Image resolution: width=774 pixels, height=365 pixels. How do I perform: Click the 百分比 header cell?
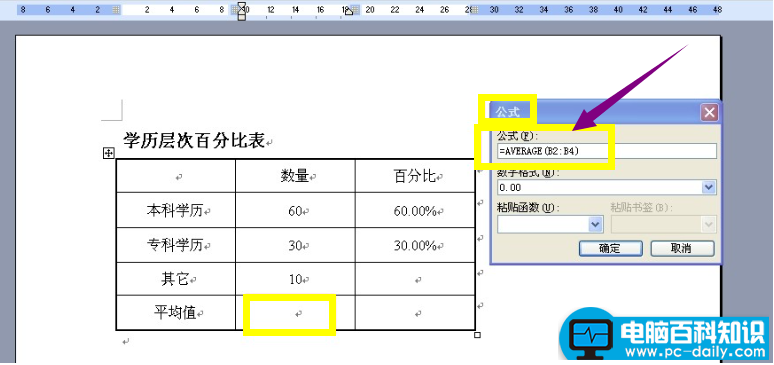click(x=415, y=176)
